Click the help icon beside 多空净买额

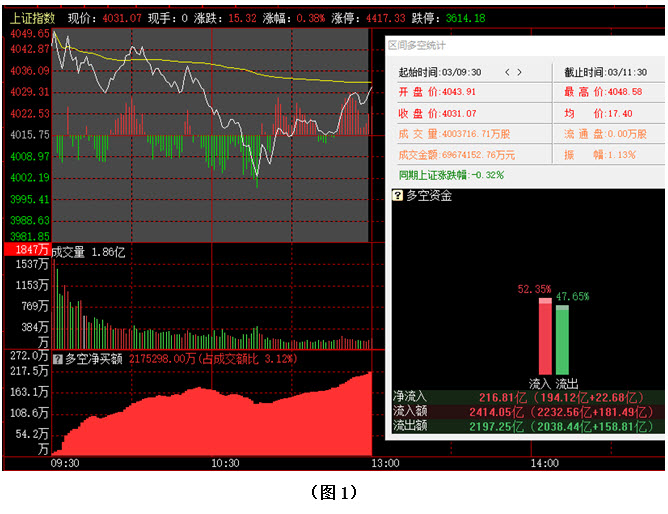58,358
